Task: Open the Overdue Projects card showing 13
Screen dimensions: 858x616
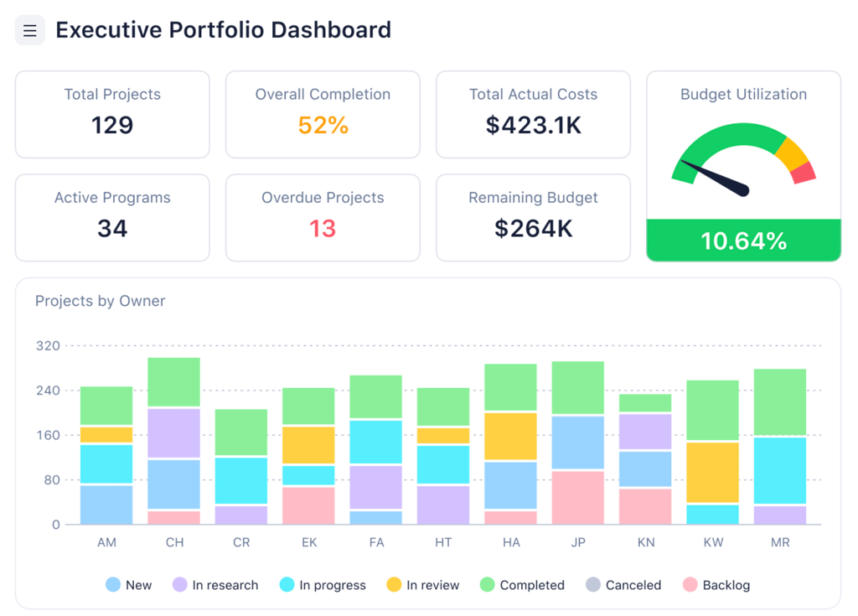Action: click(323, 218)
